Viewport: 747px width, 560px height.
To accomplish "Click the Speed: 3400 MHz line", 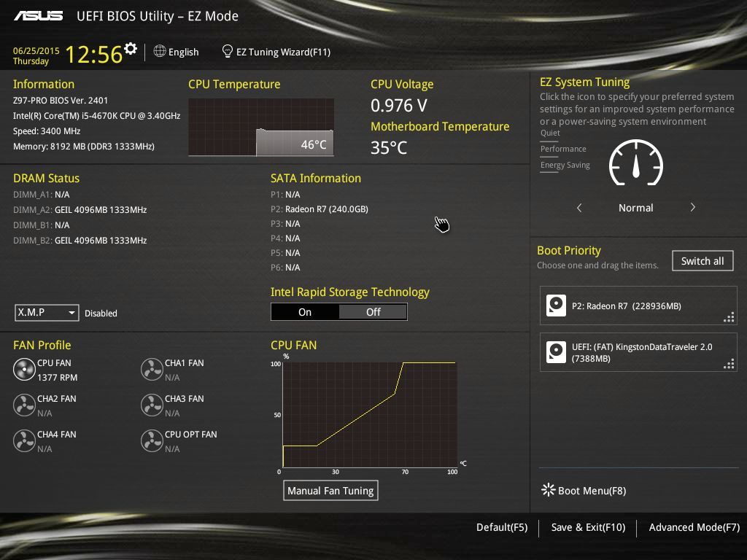I will tap(47, 131).
